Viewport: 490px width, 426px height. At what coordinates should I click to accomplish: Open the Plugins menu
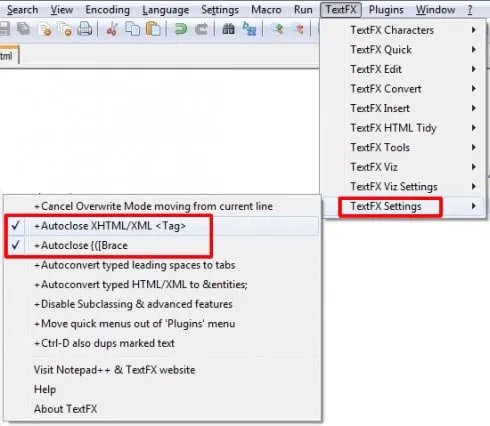pos(386,10)
